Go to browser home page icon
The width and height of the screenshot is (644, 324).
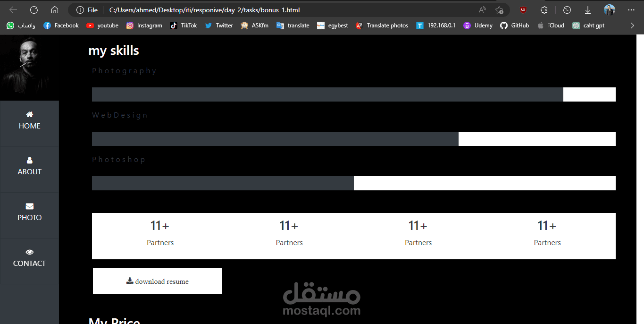click(x=55, y=10)
